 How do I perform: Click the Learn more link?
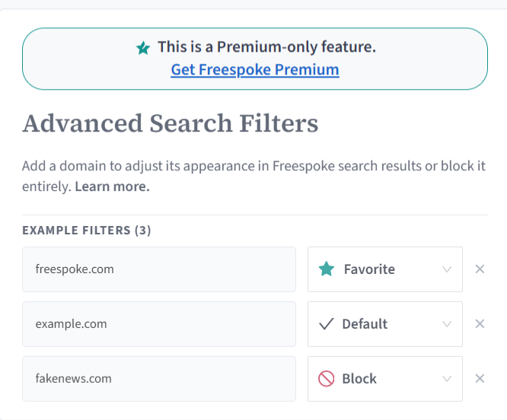tap(112, 186)
